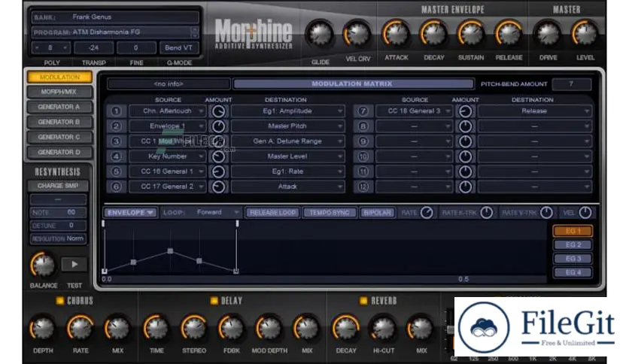Select envelope generator EG 4
The width and height of the screenshot is (629, 364).
coord(573,272)
